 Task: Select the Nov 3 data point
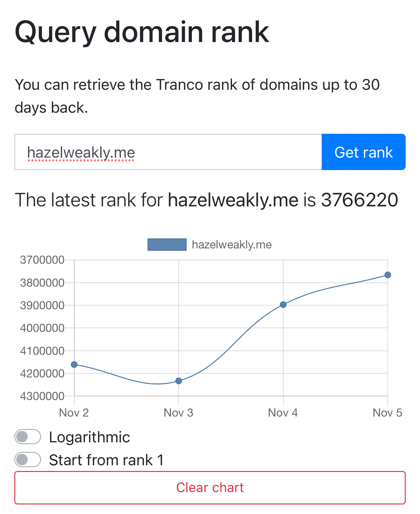[x=179, y=381]
